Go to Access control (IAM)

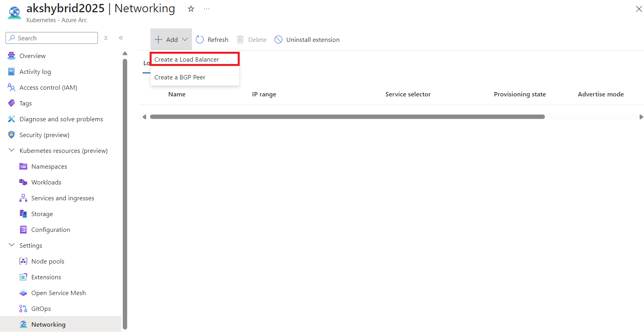pos(48,87)
